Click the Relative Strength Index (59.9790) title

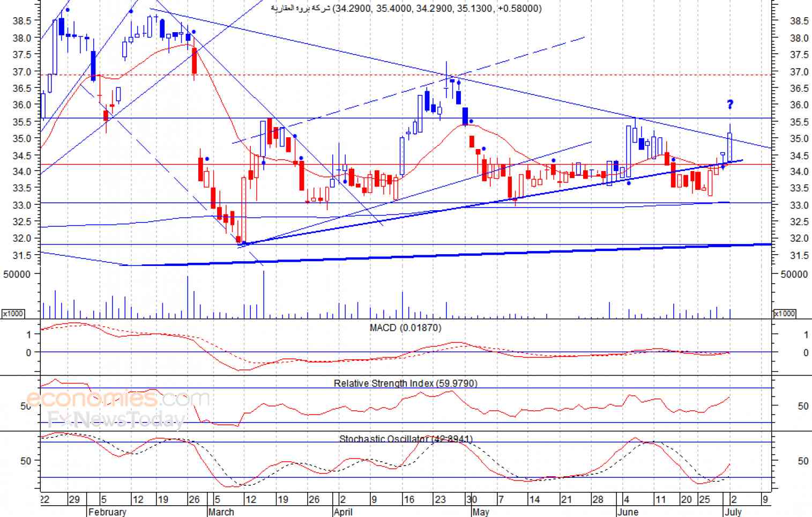(405, 383)
